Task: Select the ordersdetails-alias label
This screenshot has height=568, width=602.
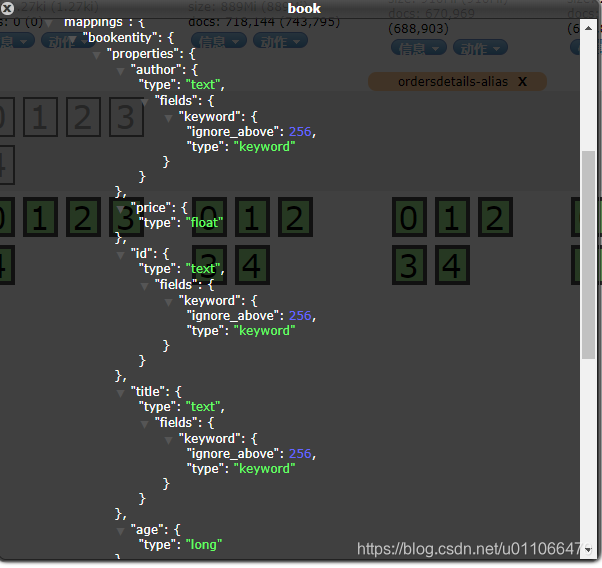Action: (x=453, y=81)
